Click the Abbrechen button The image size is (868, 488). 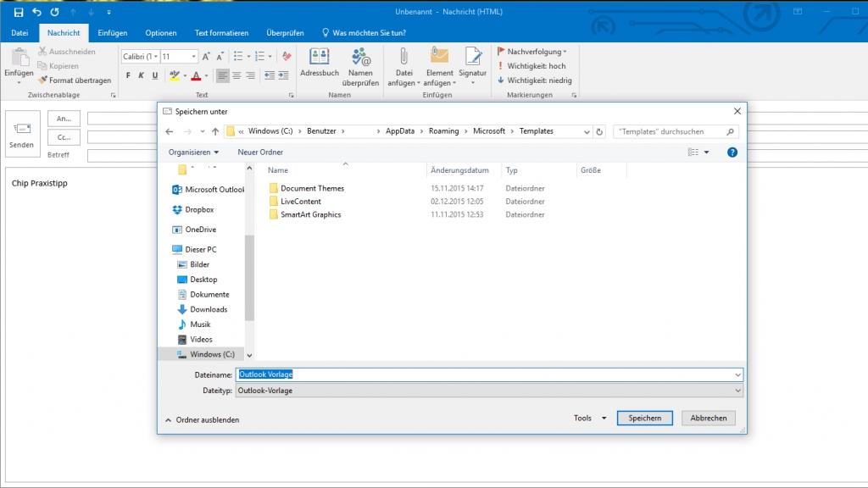708,419
